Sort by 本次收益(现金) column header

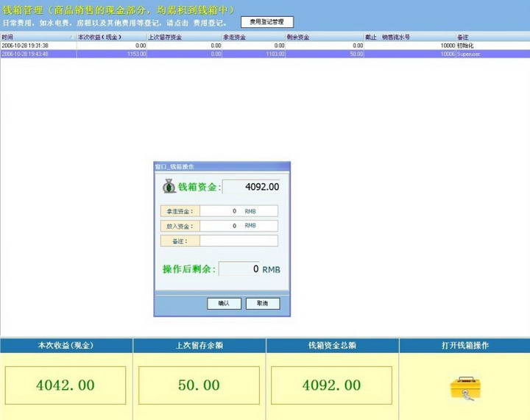112,37
